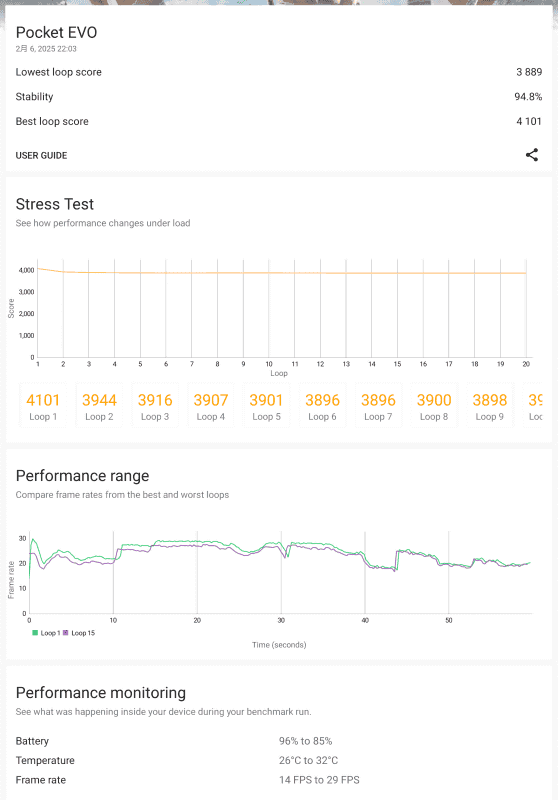Click the Best loop score label
The width and height of the screenshot is (558, 800).
pyautogui.click(x=52, y=121)
